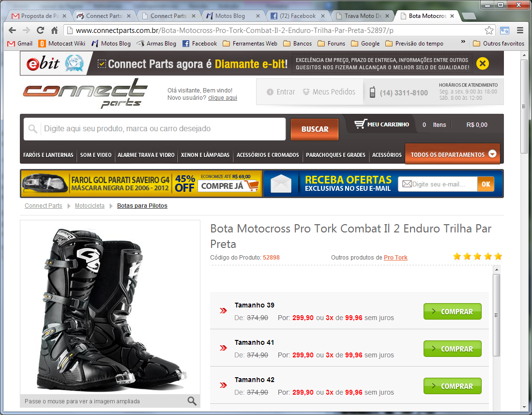Show hidden bookmarks with the chevron
This screenshot has width=532, height=415.
[x=463, y=42]
